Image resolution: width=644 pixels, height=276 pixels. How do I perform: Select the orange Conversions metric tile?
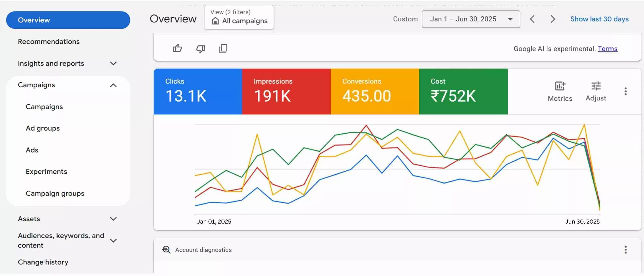(375, 92)
